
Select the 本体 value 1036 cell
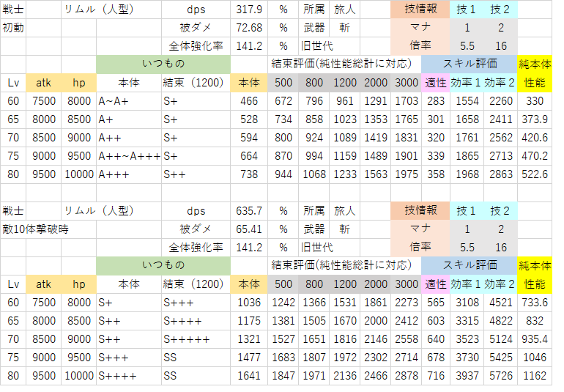(x=249, y=303)
